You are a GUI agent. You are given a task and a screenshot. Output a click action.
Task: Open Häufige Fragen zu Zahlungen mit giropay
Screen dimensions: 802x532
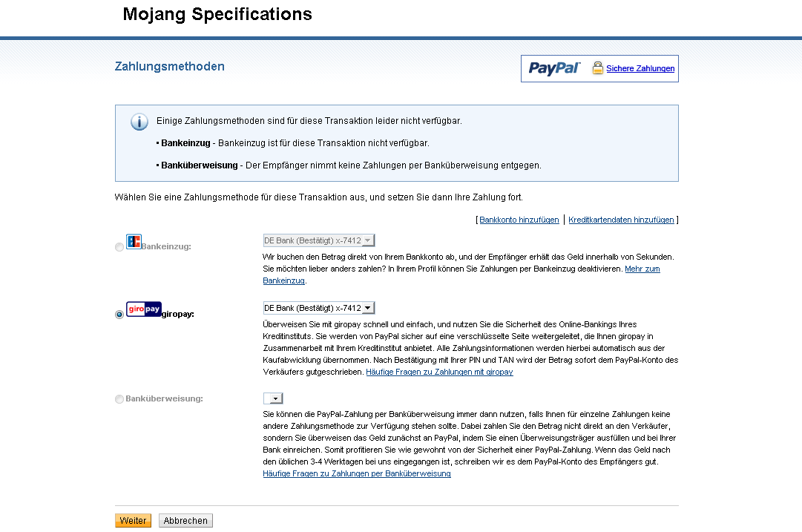[439, 372]
